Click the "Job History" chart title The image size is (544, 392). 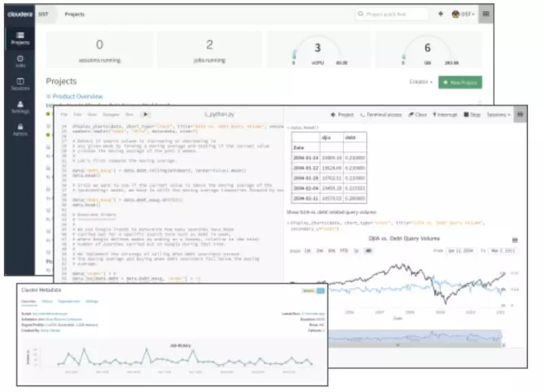click(180, 346)
